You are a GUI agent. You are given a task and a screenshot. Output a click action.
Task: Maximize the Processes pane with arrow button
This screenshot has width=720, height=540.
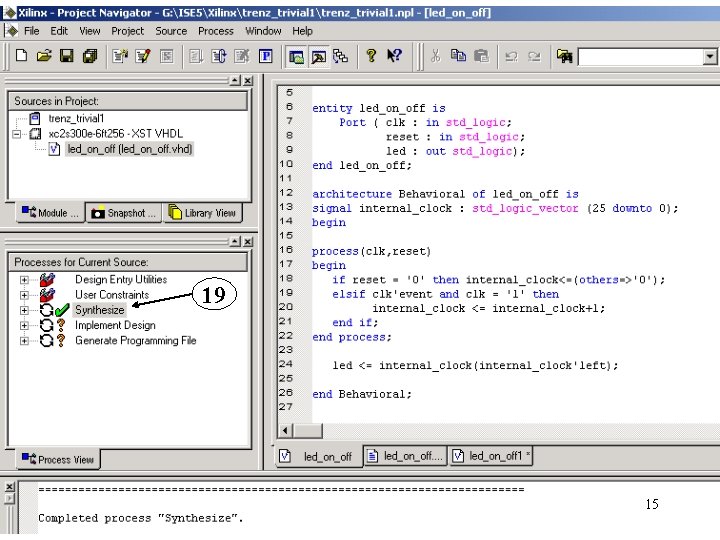(x=235, y=242)
